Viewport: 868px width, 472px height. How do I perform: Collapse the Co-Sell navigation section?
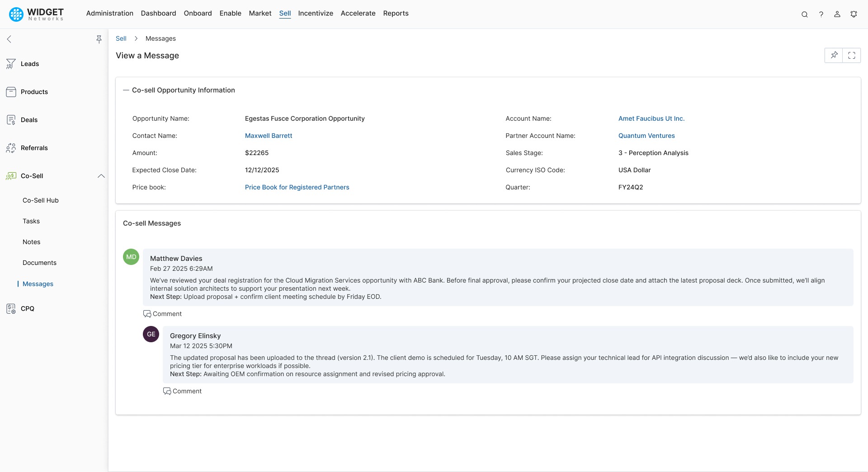(101, 176)
